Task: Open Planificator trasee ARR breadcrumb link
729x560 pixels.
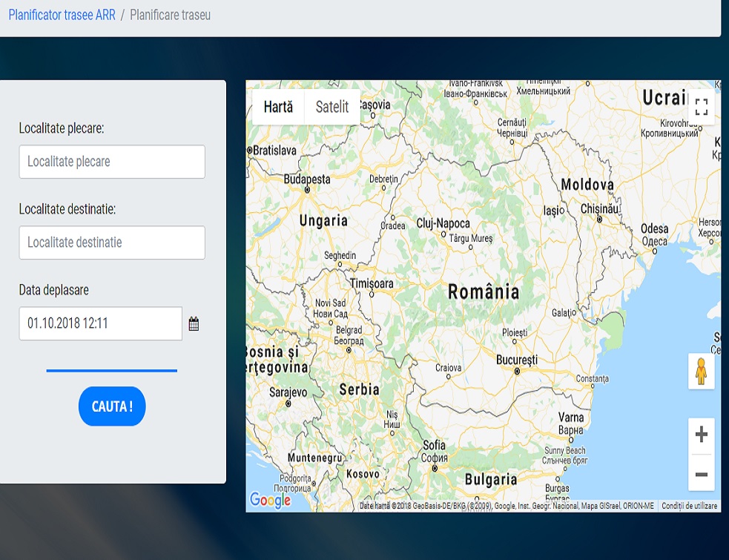Action: tap(62, 15)
